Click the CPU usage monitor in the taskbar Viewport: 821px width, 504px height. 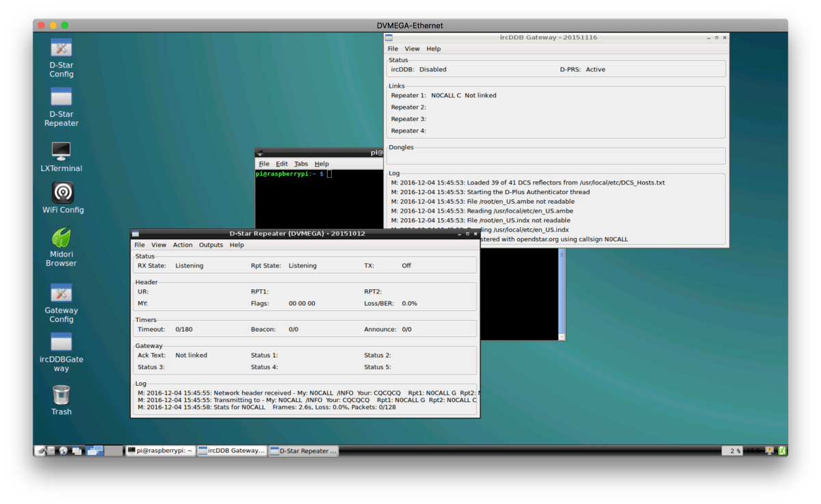click(x=732, y=450)
